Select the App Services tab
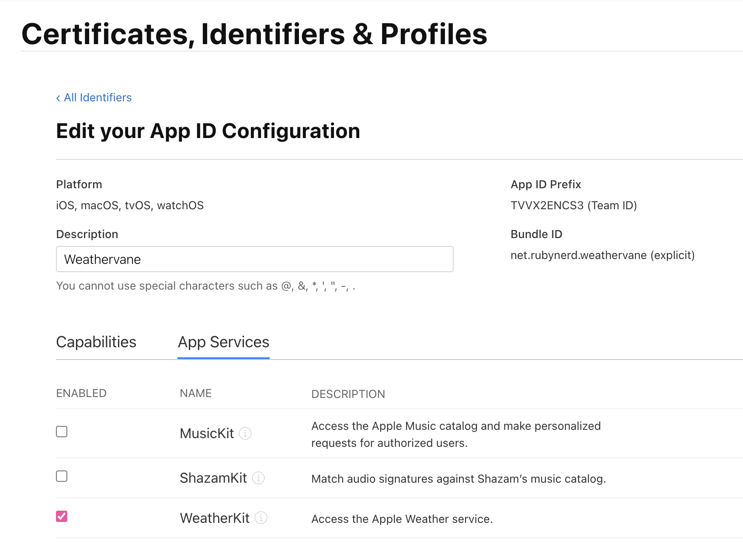 223,342
